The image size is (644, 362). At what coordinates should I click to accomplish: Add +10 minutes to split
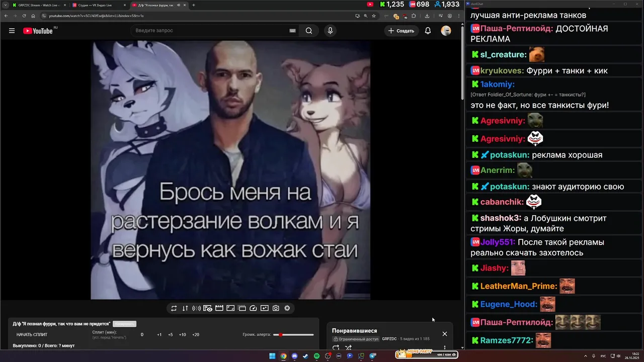(x=182, y=334)
